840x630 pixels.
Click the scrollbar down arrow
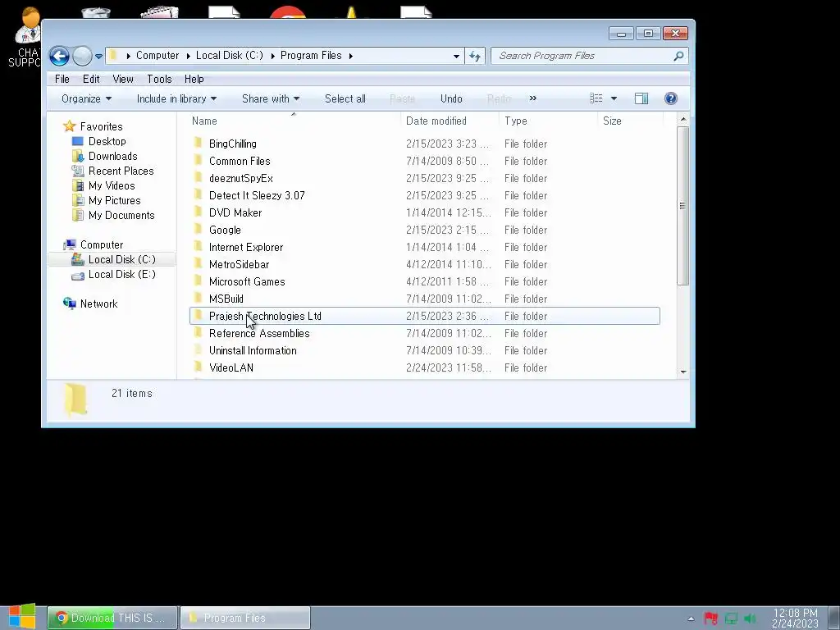coord(683,372)
